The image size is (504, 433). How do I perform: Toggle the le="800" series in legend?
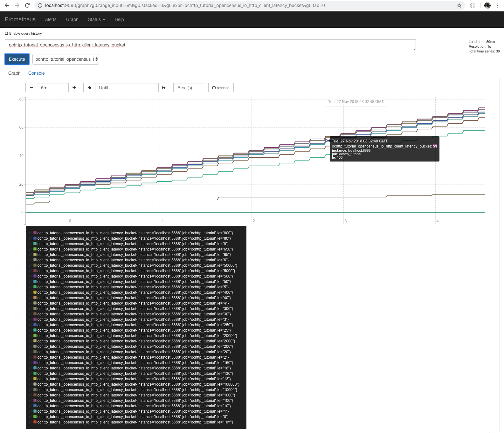tap(135, 233)
